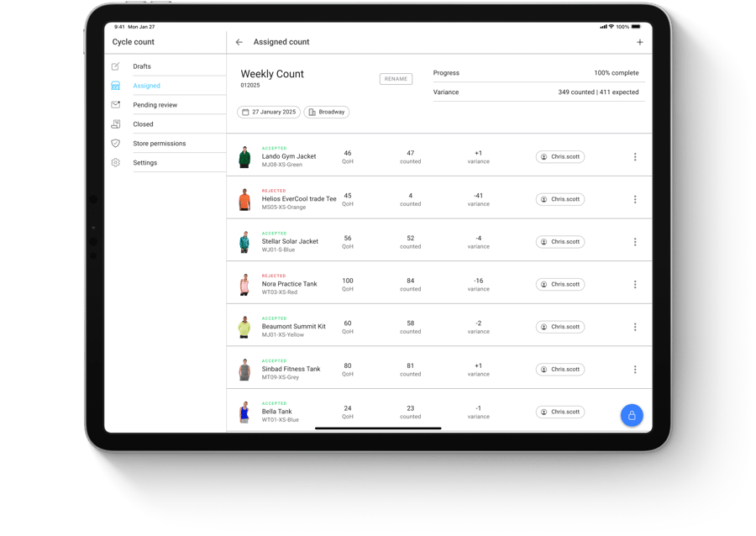Open Pending review via the envelope icon
The width and height of the screenshot is (756, 536).
[x=115, y=104]
